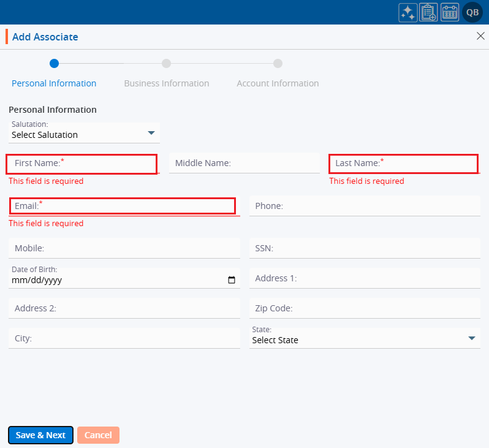This screenshot has height=448, width=489.
Task: Open the clipboard add-task icon
Action: pos(429,12)
